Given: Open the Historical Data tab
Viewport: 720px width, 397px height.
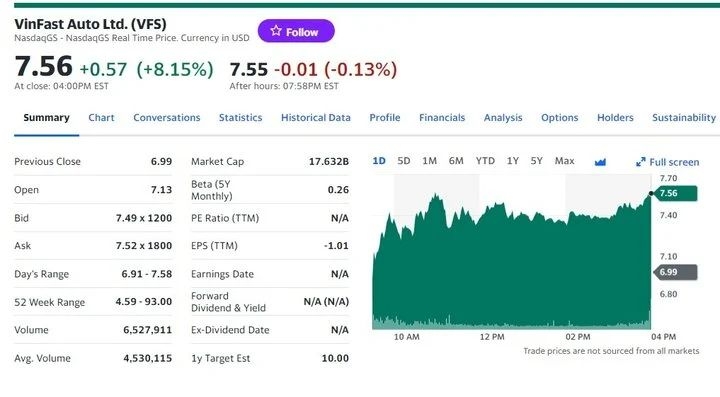Looking at the screenshot, I should coord(316,117).
